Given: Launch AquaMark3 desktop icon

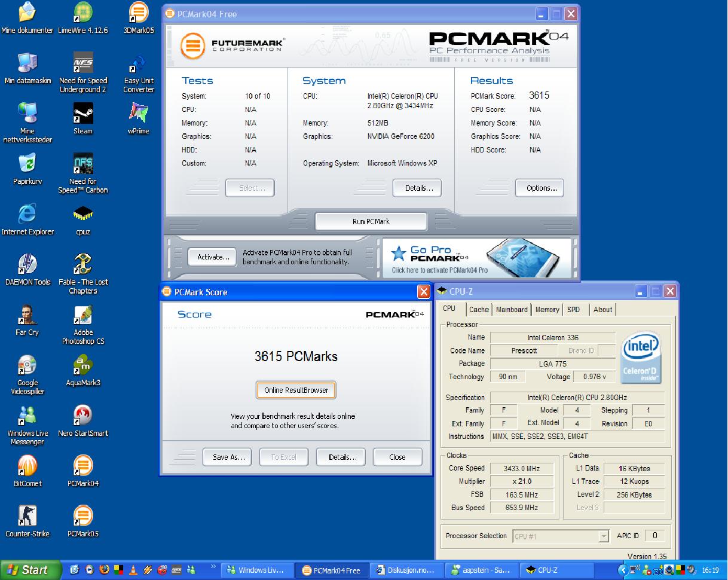Looking at the screenshot, I should coord(83,370).
